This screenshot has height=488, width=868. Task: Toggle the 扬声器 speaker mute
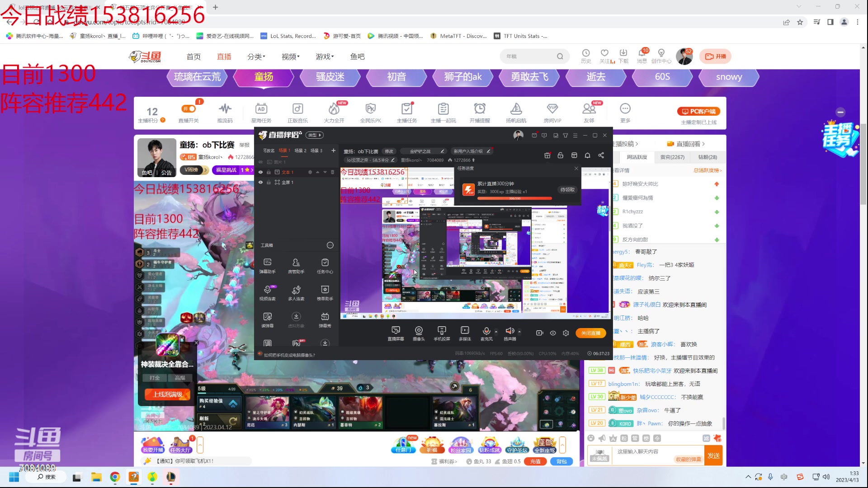tap(510, 333)
